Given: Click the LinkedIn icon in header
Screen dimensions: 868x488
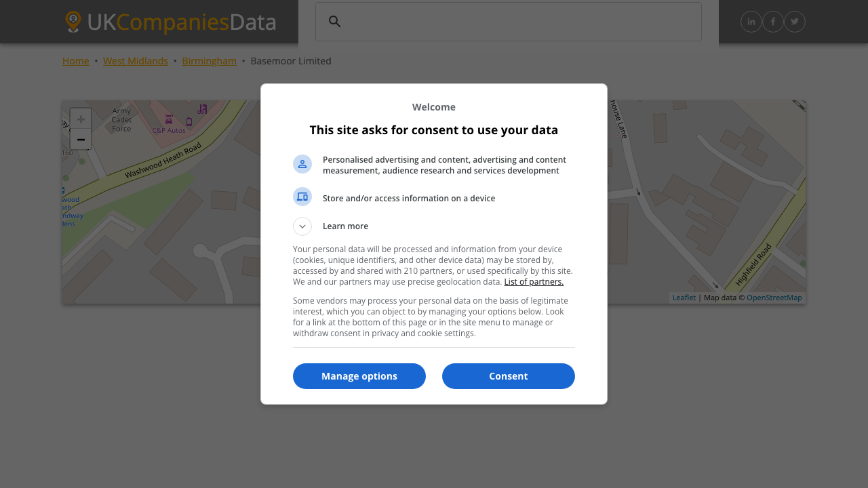Looking at the screenshot, I should pyautogui.click(x=751, y=22).
